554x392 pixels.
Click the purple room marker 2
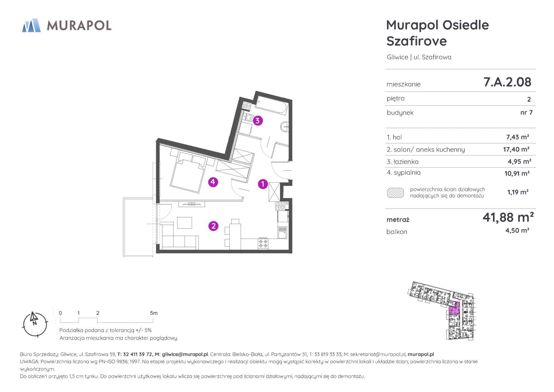tap(213, 226)
